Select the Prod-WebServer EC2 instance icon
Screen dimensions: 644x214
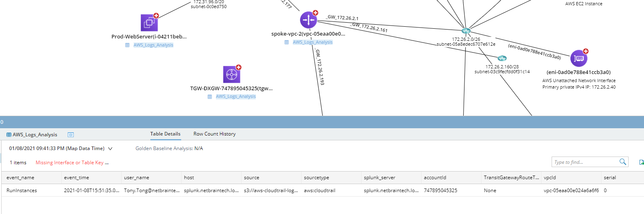pos(149,23)
